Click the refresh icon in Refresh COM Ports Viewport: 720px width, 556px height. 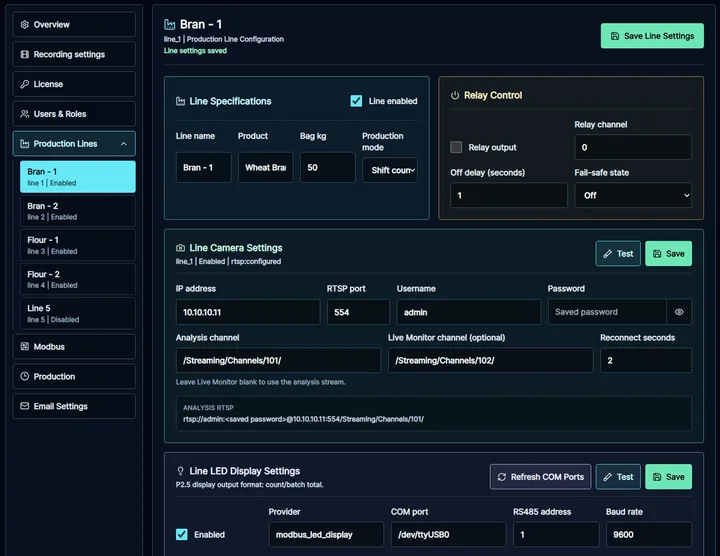(x=502, y=477)
